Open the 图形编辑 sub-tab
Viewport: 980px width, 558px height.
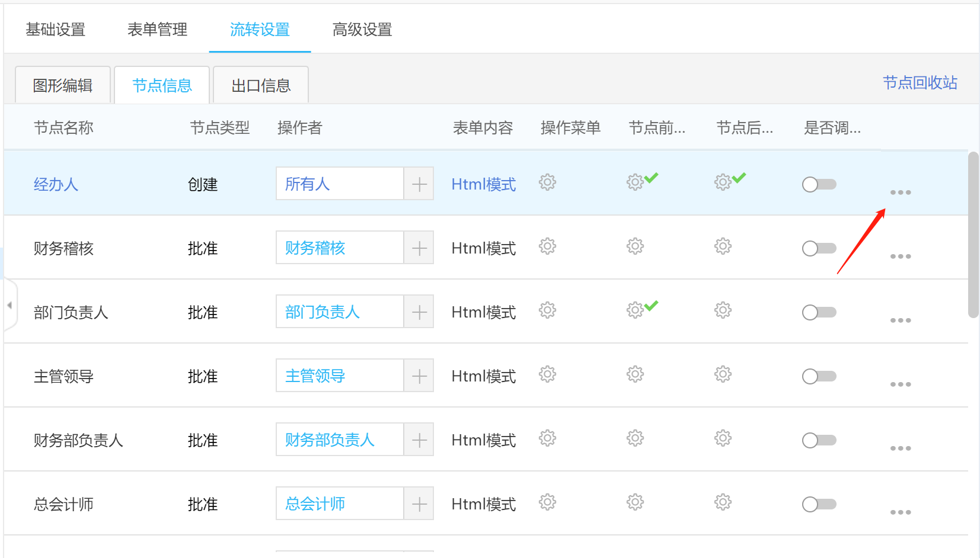[63, 86]
